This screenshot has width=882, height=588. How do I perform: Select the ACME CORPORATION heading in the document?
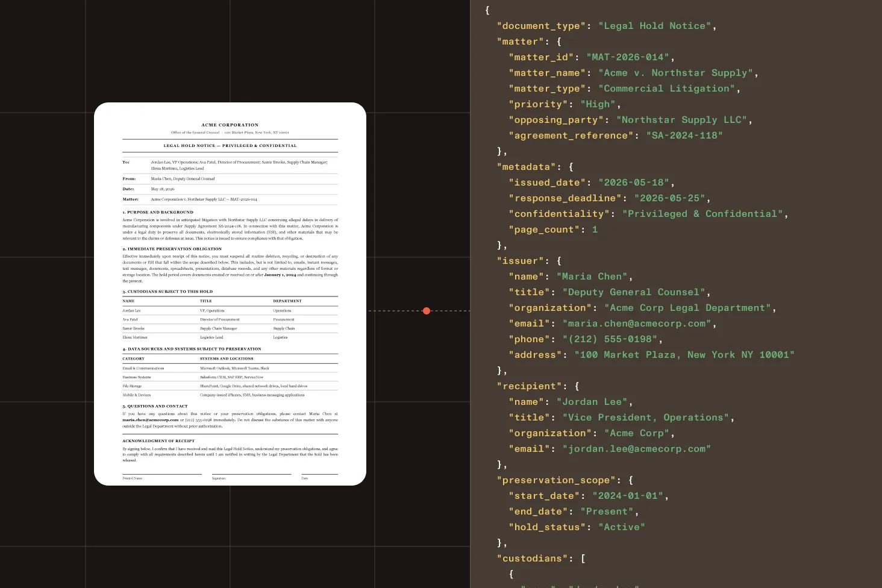[230, 125]
